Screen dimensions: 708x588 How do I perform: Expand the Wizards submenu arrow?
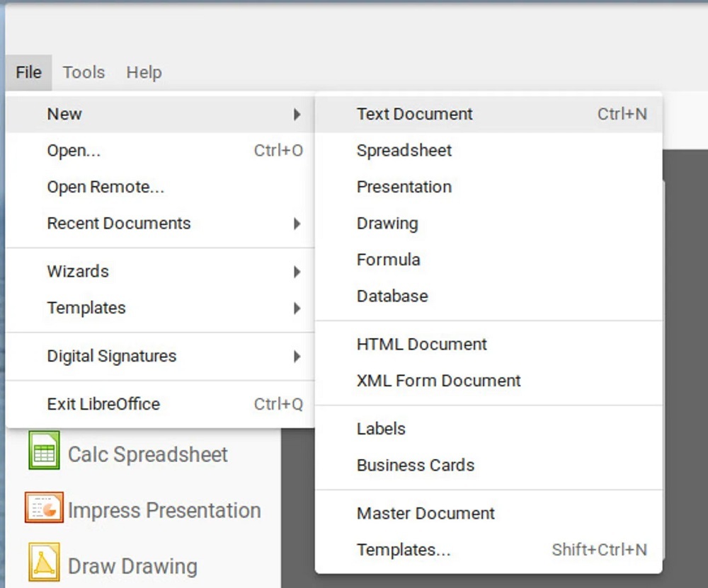click(297, 272)
